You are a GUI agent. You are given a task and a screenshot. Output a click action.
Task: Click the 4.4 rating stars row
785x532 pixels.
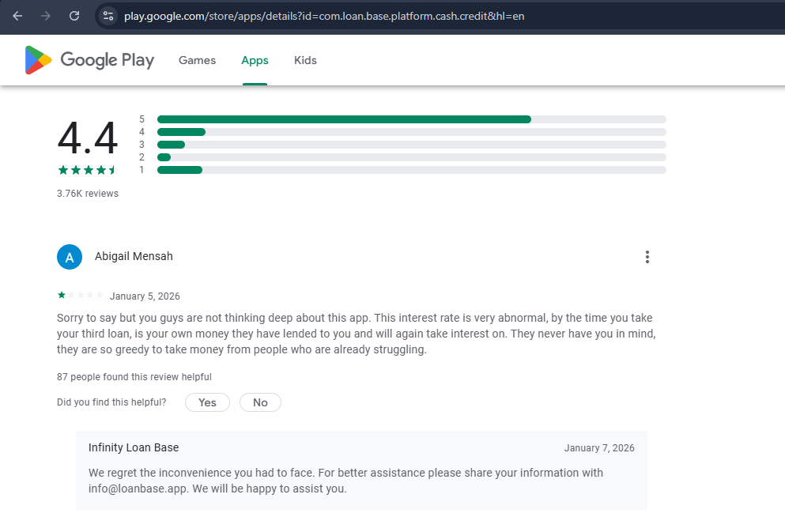click(87, 170)
